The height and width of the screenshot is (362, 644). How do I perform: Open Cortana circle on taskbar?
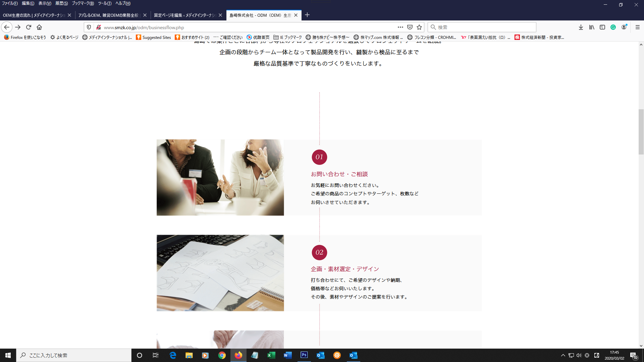point(140,355)
